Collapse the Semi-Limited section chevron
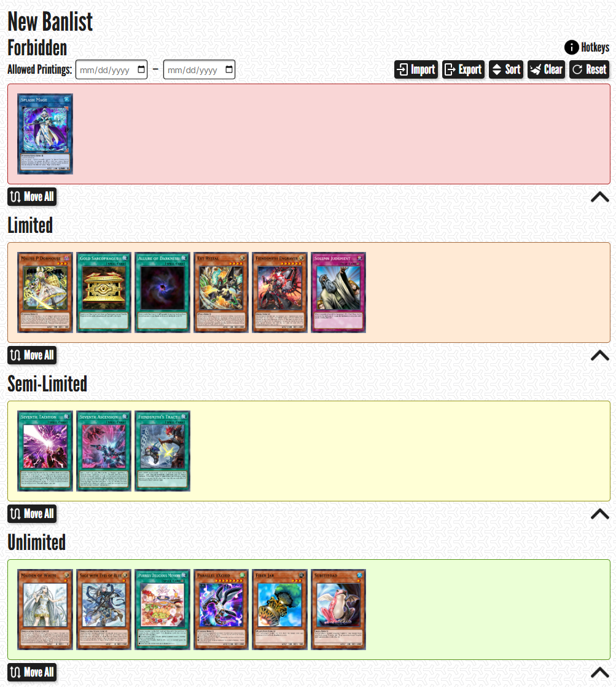The width and height of the screenshot is (616, 687). point(600,514)
